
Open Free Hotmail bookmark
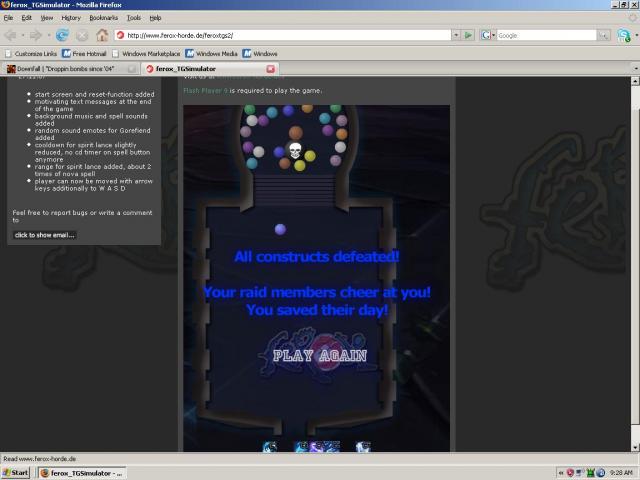click(84, 53)
